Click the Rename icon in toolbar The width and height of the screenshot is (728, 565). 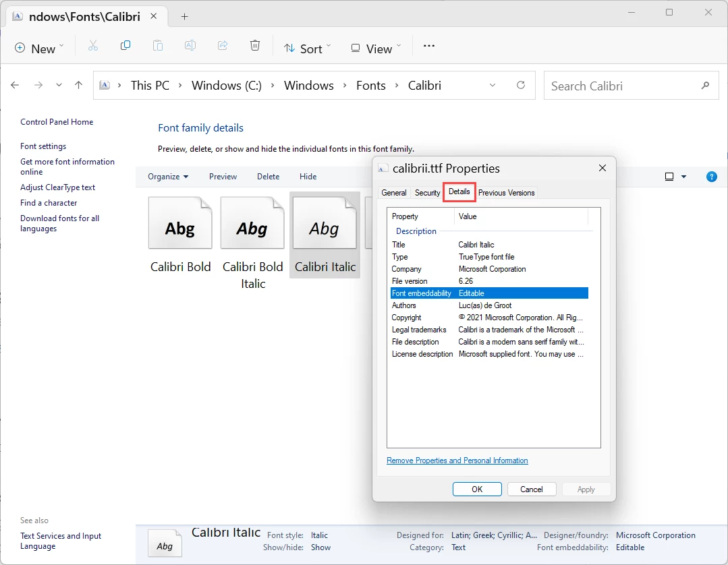(x=190, y=45)
